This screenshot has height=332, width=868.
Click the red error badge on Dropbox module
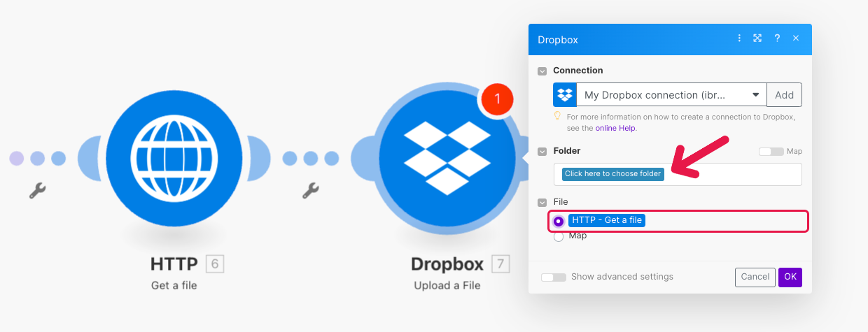(497, 99)
